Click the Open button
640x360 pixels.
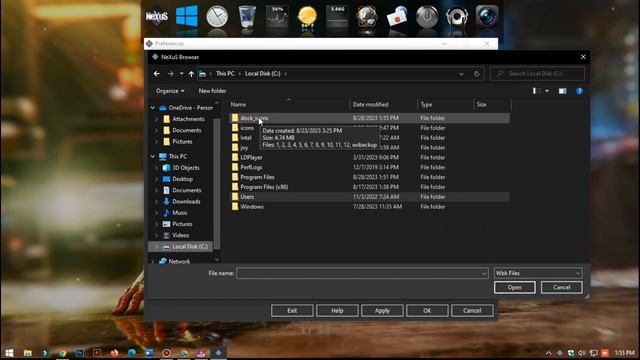(514, 287)
